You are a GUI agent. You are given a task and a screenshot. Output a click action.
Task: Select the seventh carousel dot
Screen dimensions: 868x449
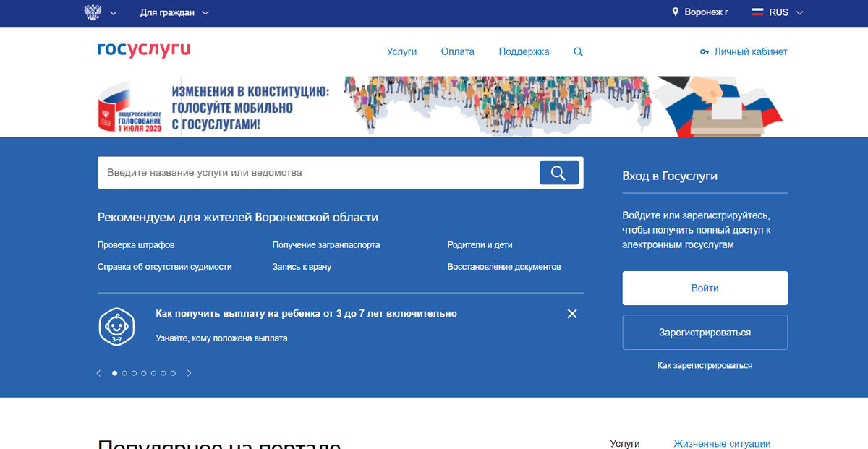click(173, 373)
